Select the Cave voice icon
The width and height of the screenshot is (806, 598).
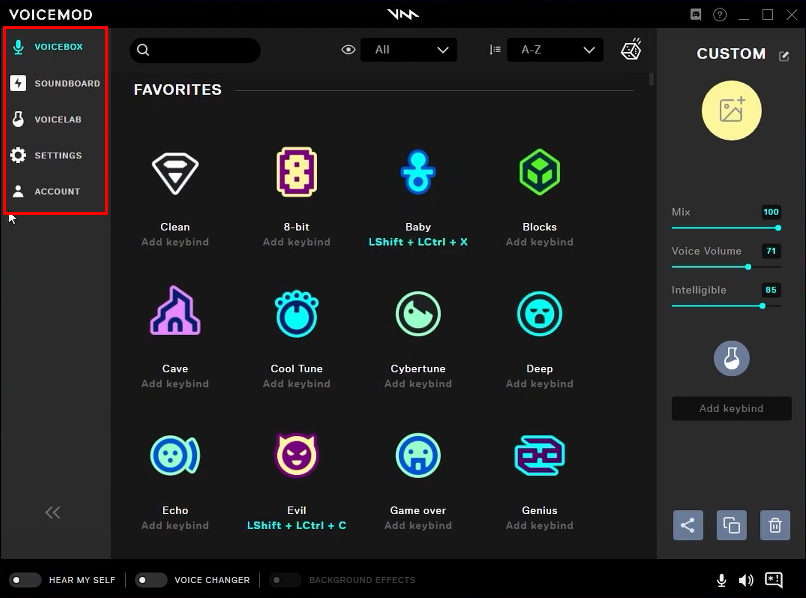click(x=175, y=311)
